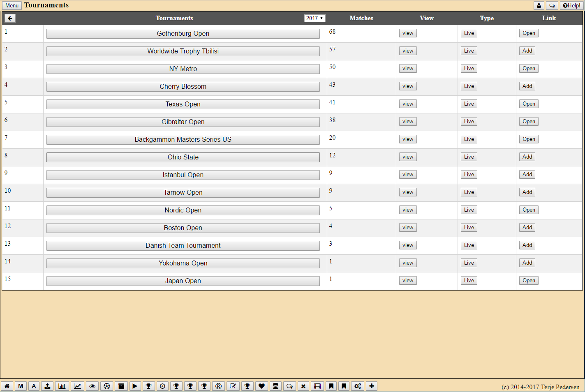Open the gears settings icon
The image size is (585, 392).
click(x=358, y=386)
